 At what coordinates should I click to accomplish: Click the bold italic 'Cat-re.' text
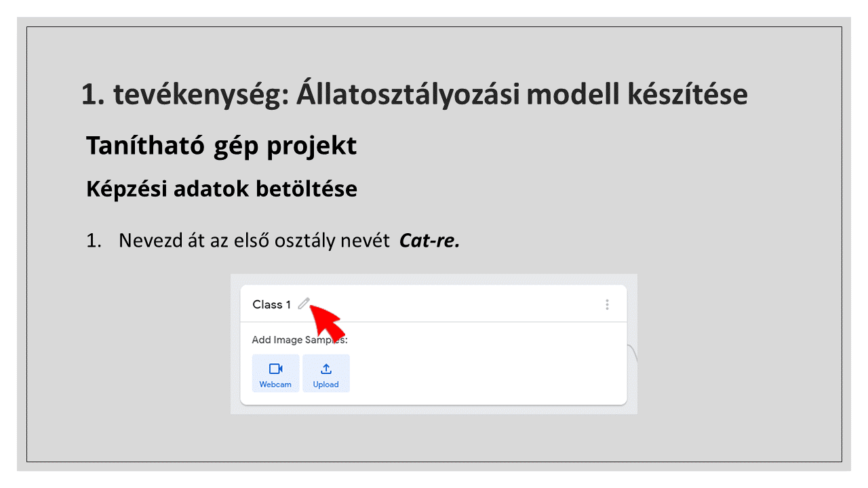pyautogui.click(x=429, y=241)
